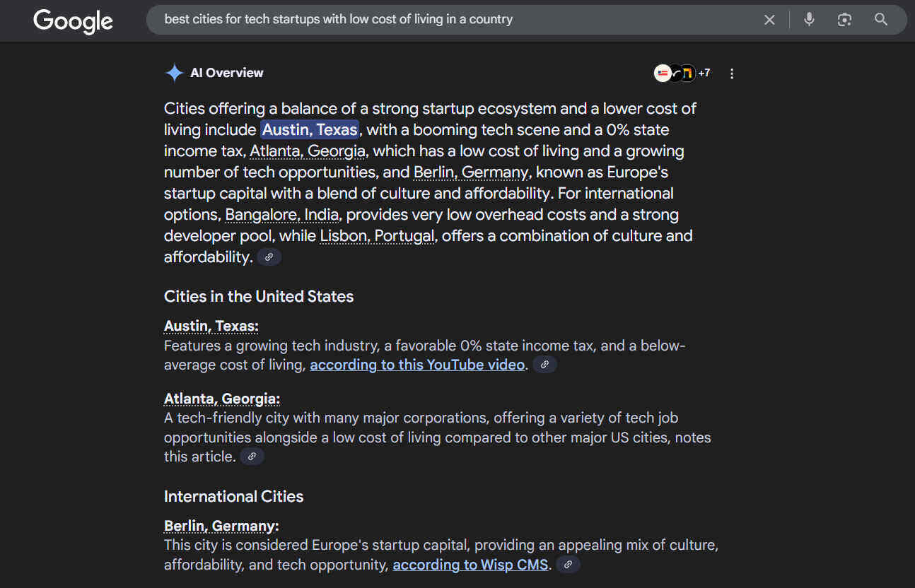Click the magnifying glass search button
915x588 pixels.
pyautogui.click(x=880, y=20)
